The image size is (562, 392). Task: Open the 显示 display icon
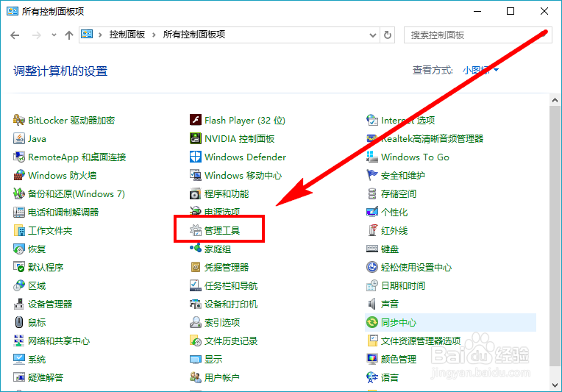pyautogui.click(x=196, y=359)
